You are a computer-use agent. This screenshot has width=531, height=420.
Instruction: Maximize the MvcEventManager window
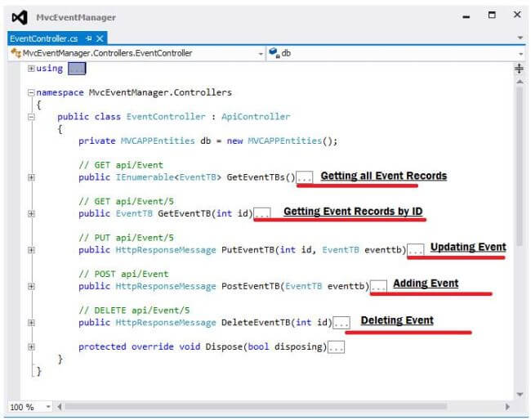pos(492,15)
